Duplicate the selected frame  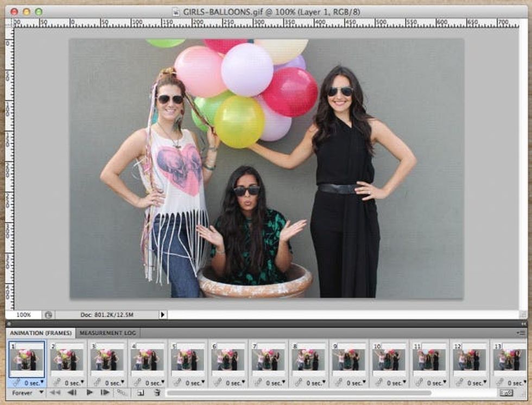[140, 392]
